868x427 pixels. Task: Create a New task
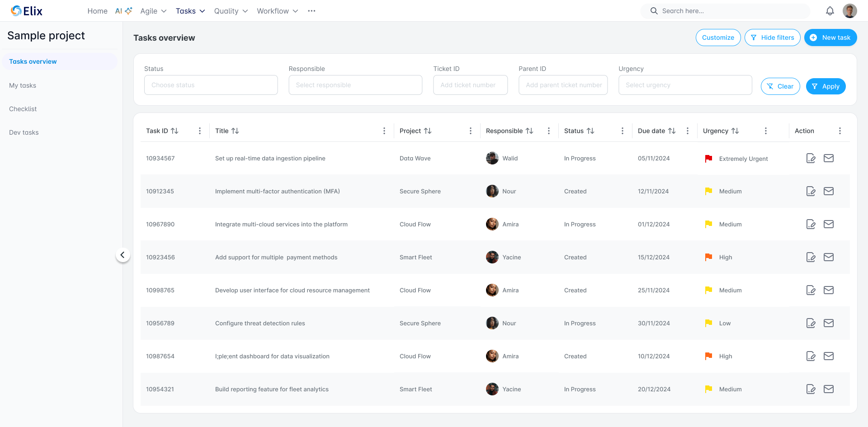coord(830,38)
